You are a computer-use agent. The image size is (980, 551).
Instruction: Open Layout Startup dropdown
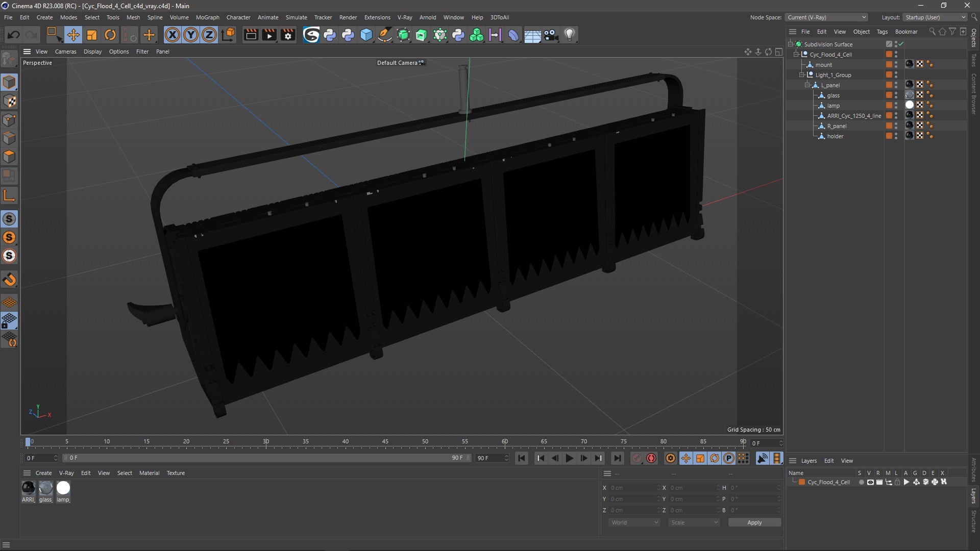tap(935, 17)
